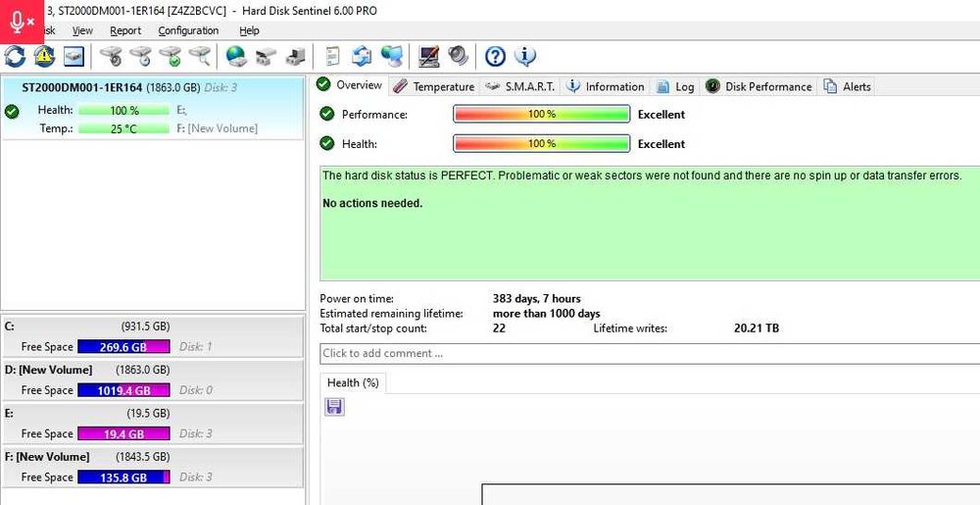Click the 25 °C temperature bar
The height and width of the screenshot is (505, 980).
(x=123, y=128)
